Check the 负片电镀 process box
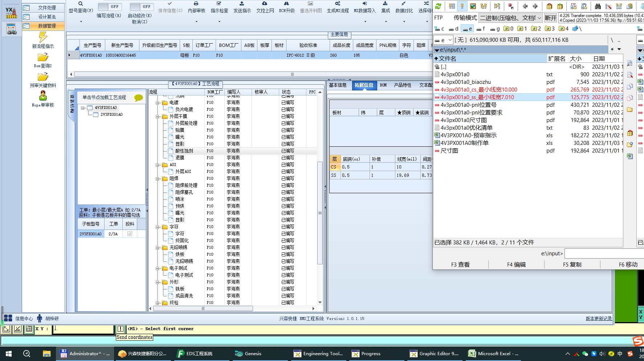644x361 pixels. [171, 109]
